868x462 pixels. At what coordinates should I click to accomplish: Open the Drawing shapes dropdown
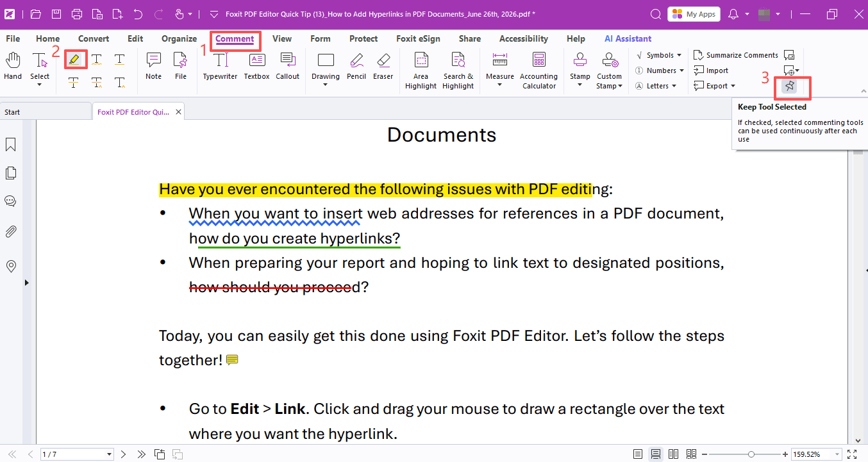[x=326, y=85]
